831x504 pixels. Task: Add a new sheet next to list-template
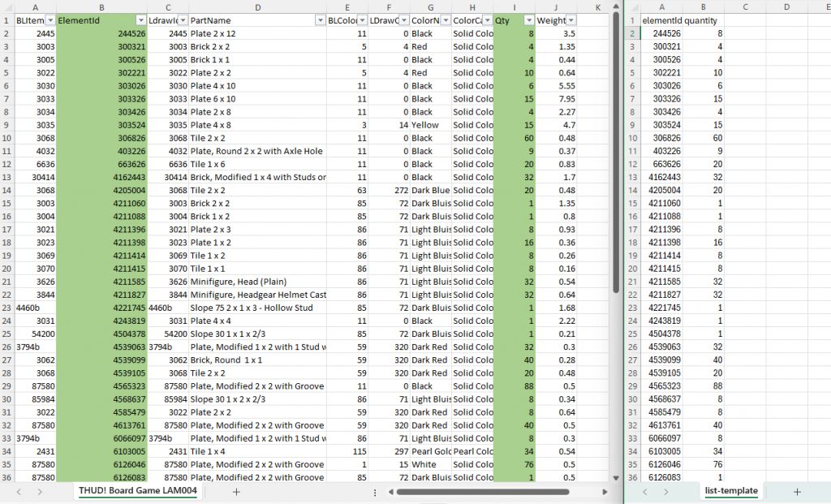coord(797,492)
